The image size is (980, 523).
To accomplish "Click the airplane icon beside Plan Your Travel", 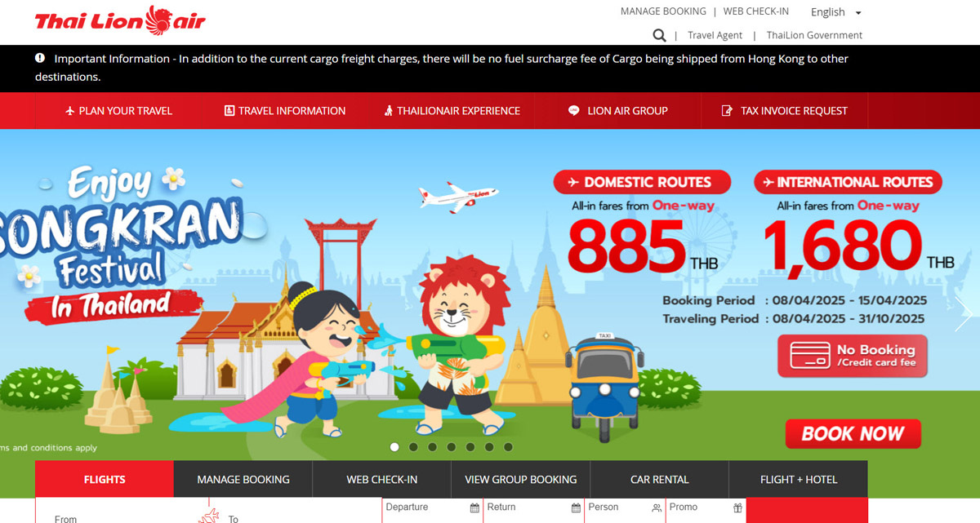I will click(x=69, y=111).
